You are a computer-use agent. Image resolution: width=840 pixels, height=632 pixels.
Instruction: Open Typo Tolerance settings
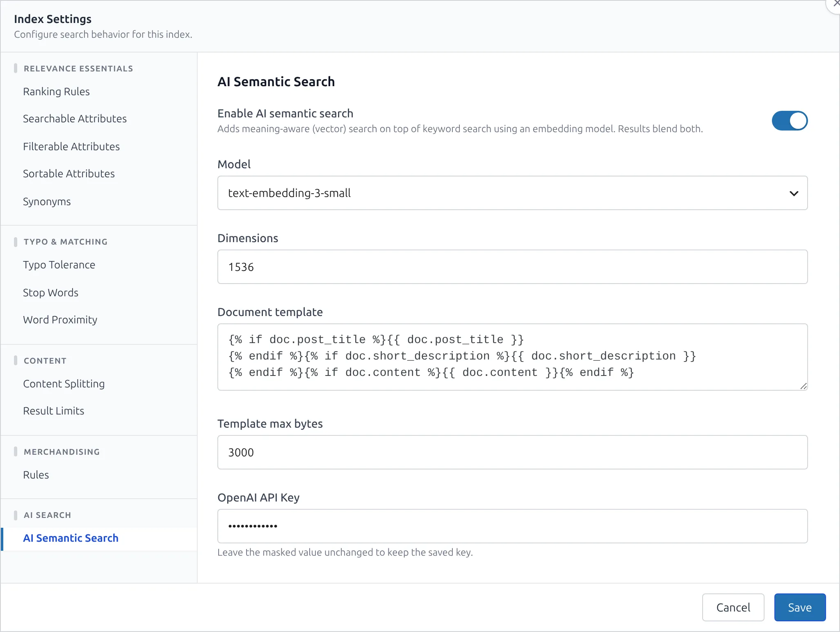pos(59,265)
